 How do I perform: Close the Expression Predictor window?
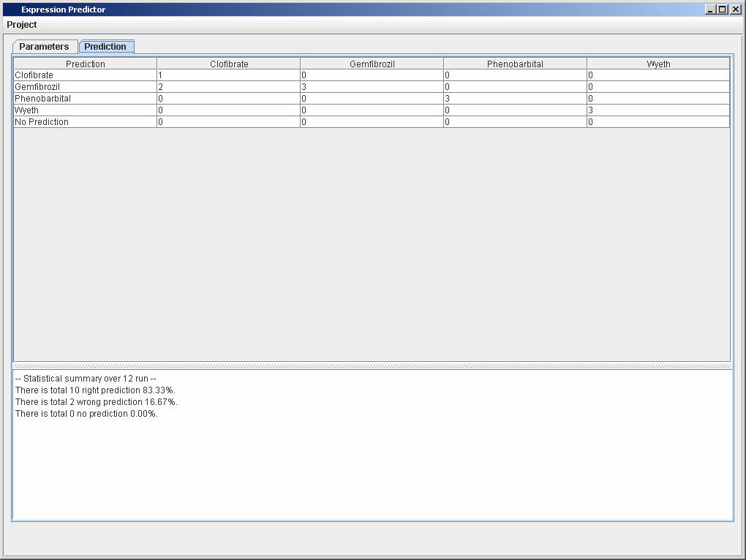point(736,9)
